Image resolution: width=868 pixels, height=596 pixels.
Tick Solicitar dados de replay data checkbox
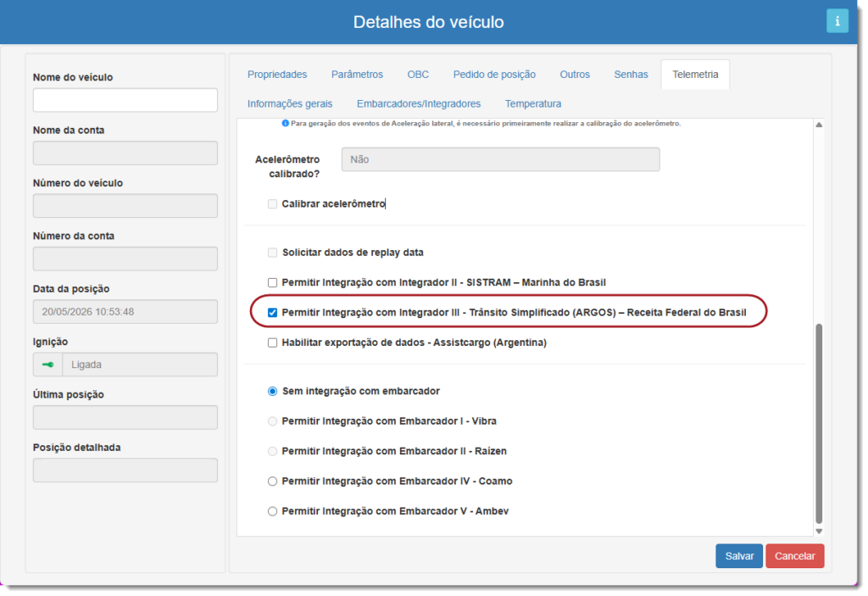coord(272,253)
